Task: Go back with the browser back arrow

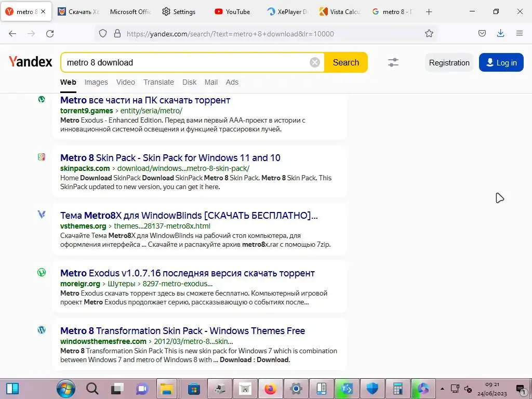Action: (x=12, y=34)
